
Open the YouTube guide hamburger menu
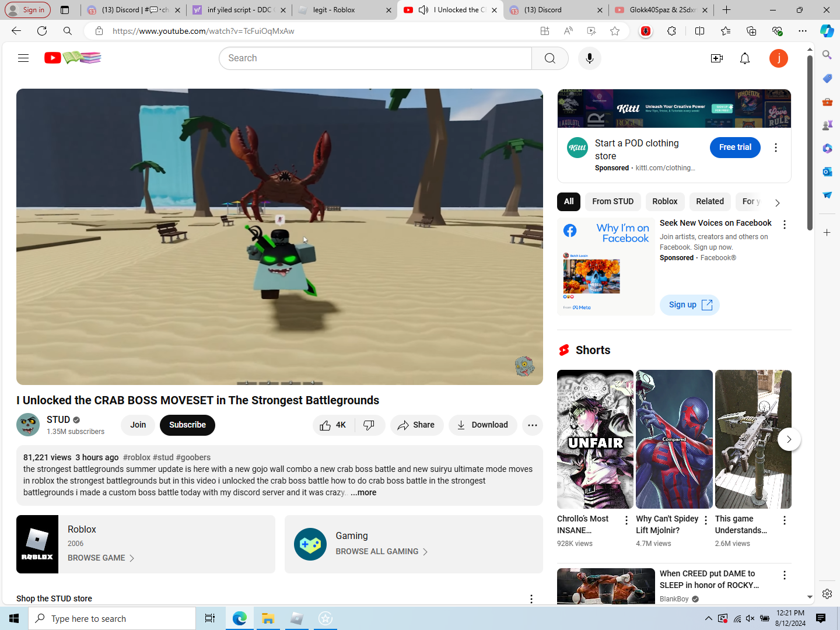(23, 58)
